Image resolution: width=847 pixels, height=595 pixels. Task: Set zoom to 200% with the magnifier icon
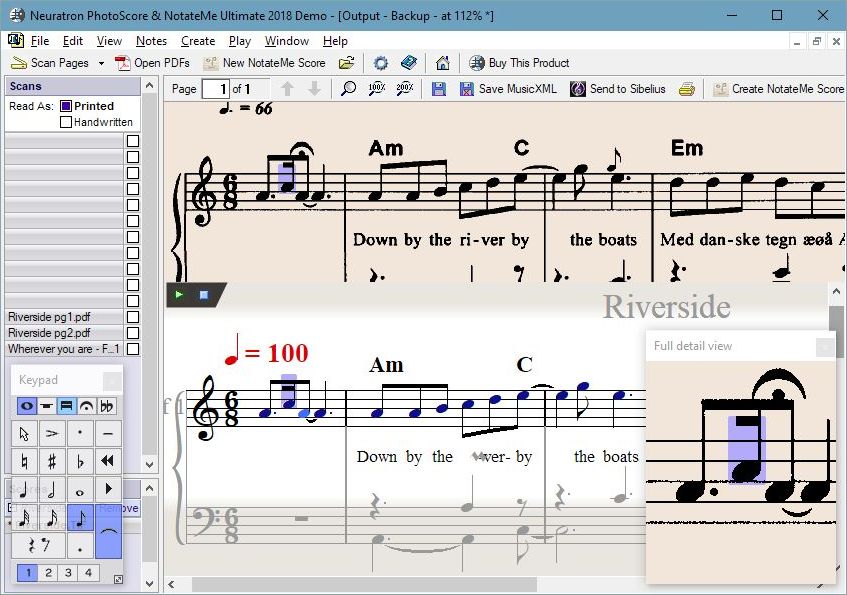click(x=405, y=89)
